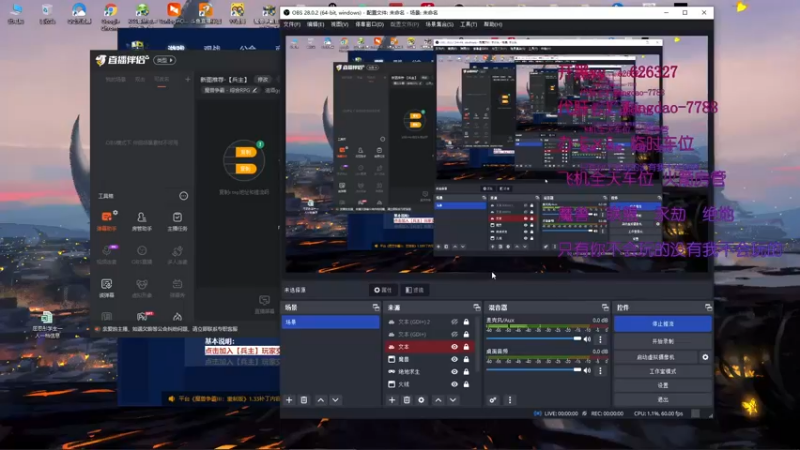
Task: Mute the Mic/Aux speaker icon
Action: coord(587,339)
